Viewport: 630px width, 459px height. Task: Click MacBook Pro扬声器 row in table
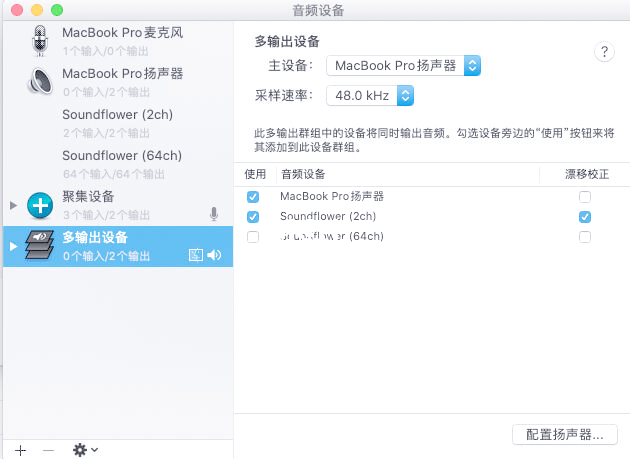pyautogui.click(x=432, y=197)
